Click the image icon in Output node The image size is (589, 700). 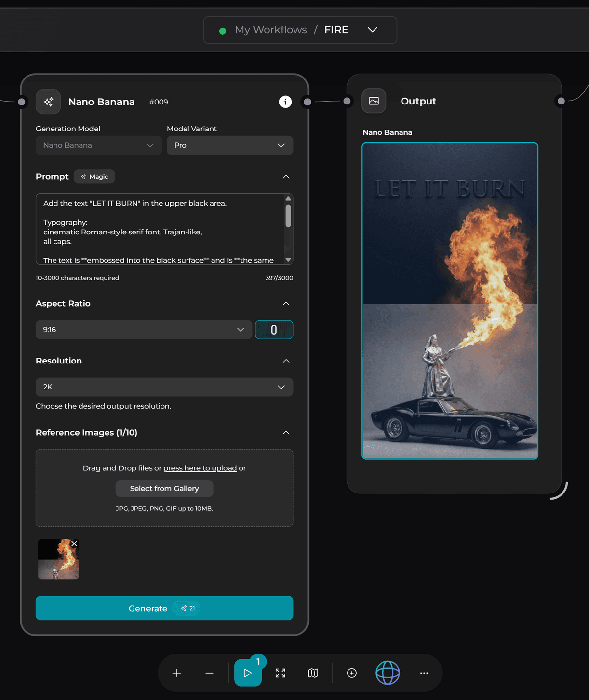(374, 101)
